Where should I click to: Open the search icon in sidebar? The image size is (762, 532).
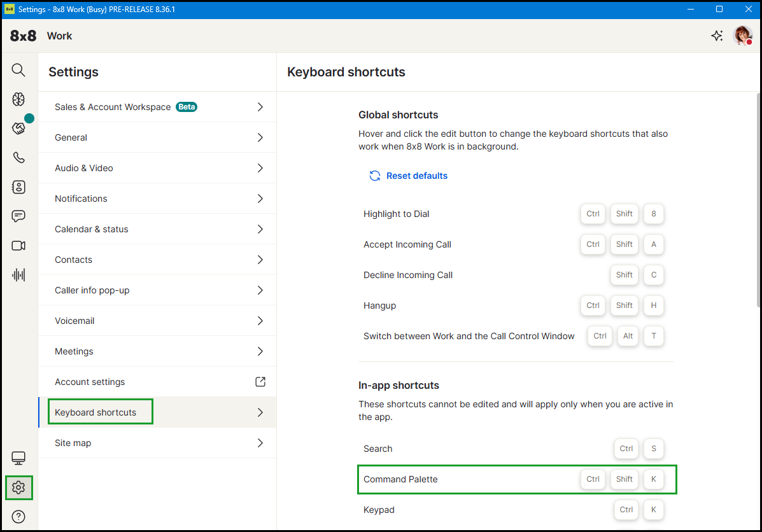[x=18, y=70]
